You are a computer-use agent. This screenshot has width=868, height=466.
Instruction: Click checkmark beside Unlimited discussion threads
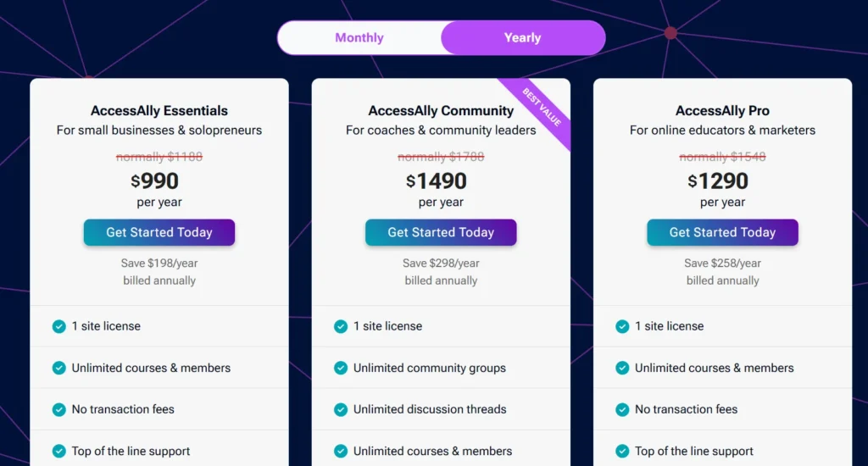click(x=341, y=409)
